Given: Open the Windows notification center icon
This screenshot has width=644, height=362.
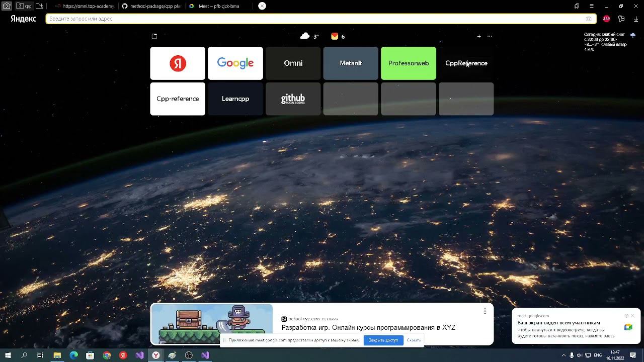Looking at the screenshot, I should (x=633, y=355).
